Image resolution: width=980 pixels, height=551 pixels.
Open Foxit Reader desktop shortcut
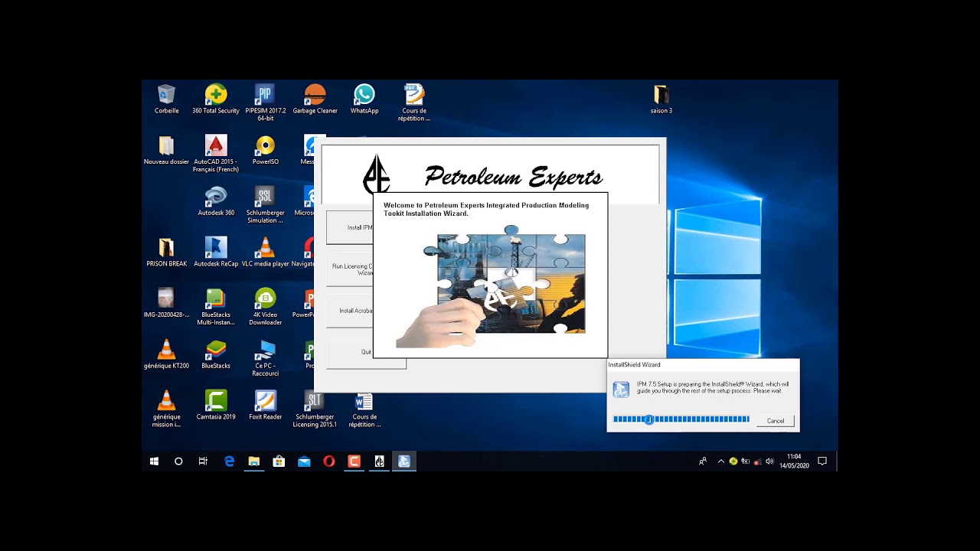[265, 406]
